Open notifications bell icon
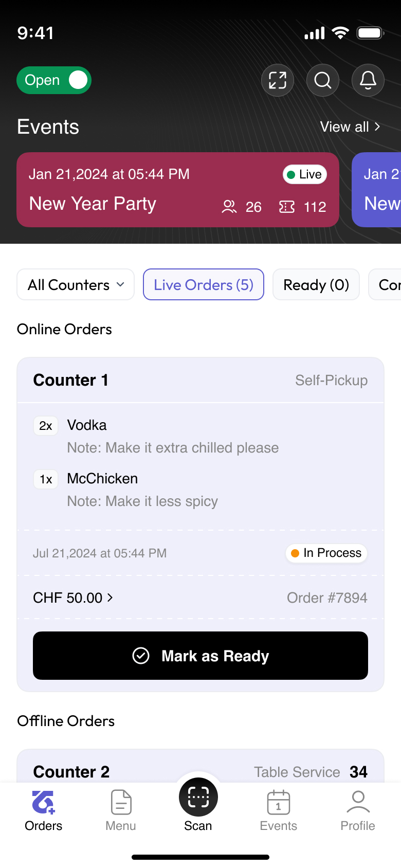Viewport: 401px width, 868px height. [368, 80]
